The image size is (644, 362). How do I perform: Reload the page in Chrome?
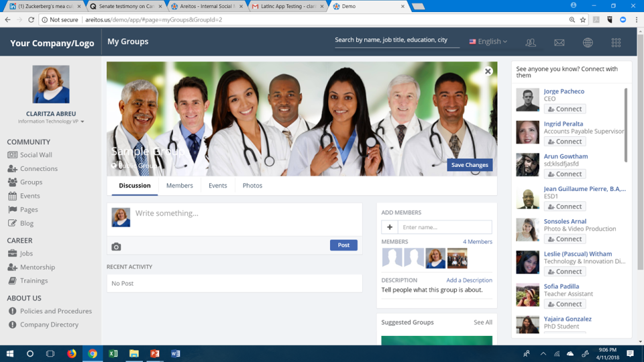(32, 19)
